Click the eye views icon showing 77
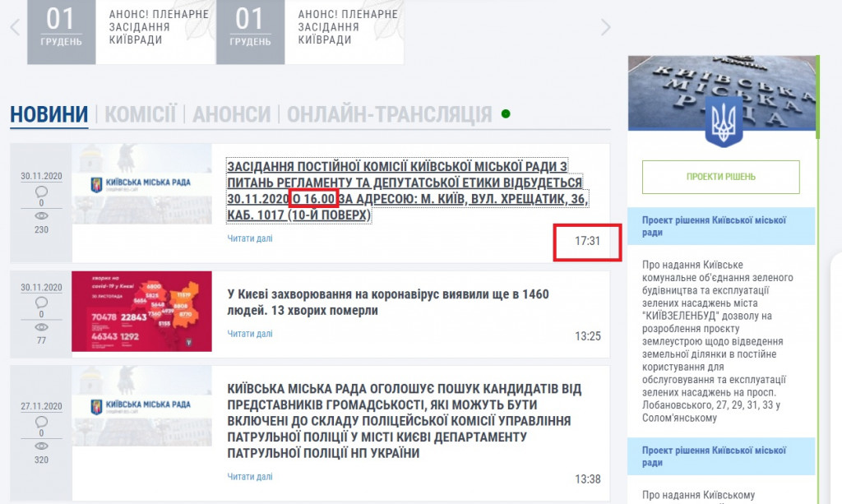This screenshot has width=842, height=504. [x=42, y=326]
